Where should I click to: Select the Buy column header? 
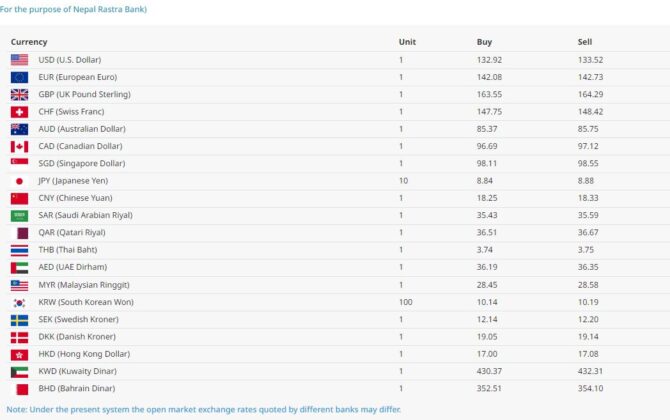pyautogui.click(x=484, y=42)
